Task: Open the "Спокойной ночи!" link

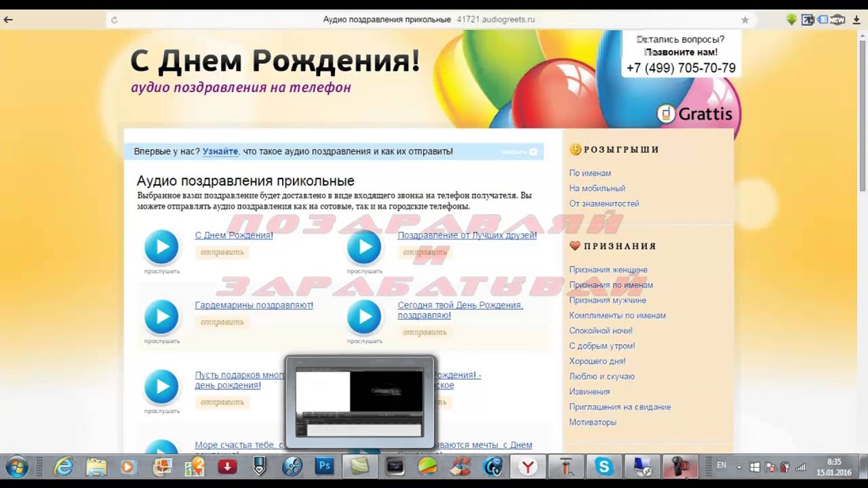Action: (x=601, y=331)
